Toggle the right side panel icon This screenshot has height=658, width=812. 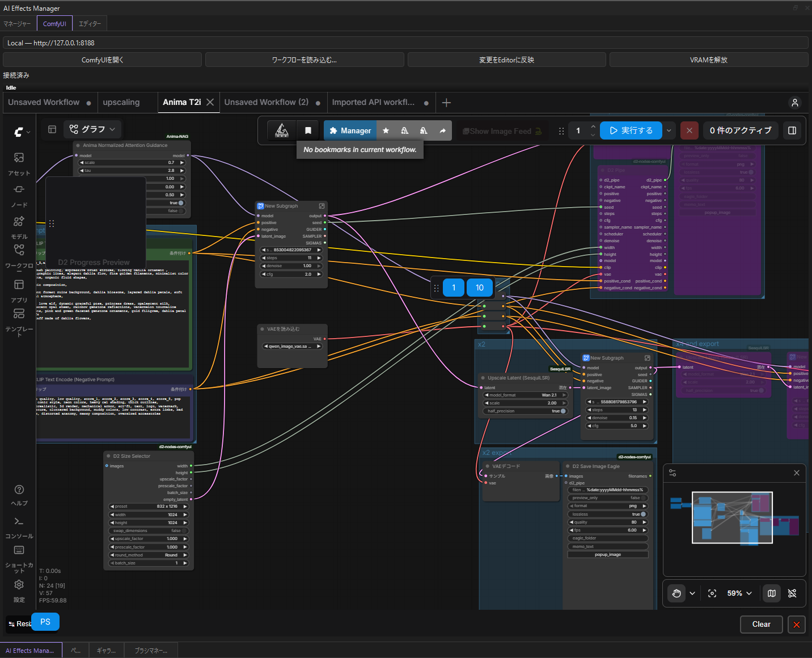tap(792, 130)
